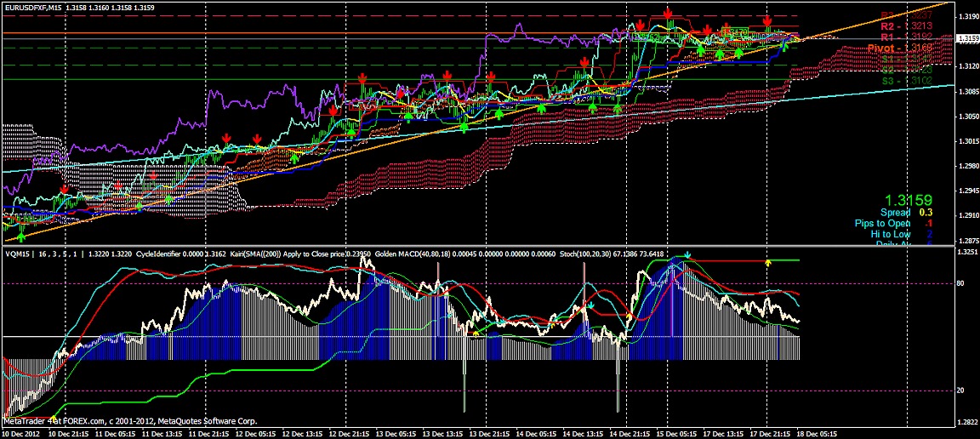Click the Hi to Low label
Screen dimensions: 980x439
(x=890, y=234)
